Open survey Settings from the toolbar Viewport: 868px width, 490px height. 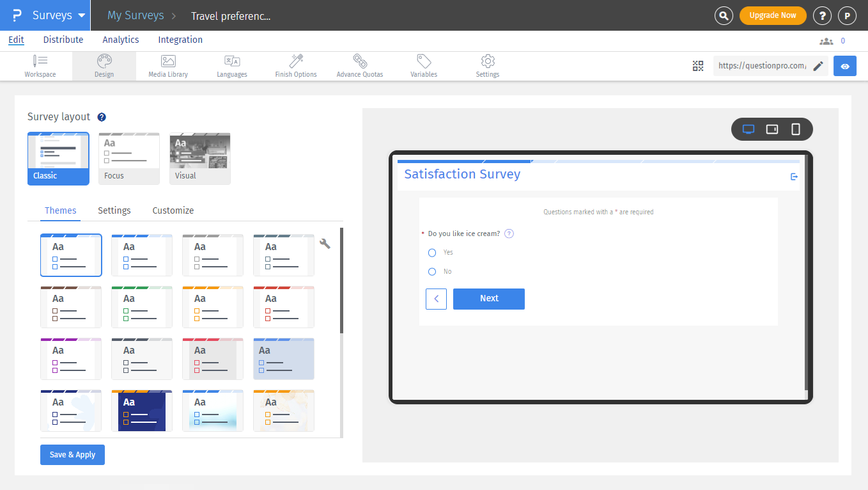pos(487,66)
